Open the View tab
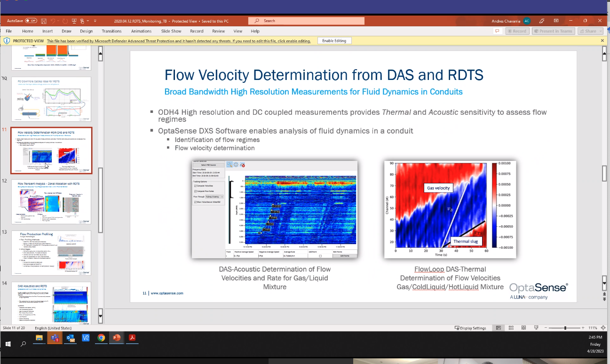The image size is (610, 364). (238, 31)
